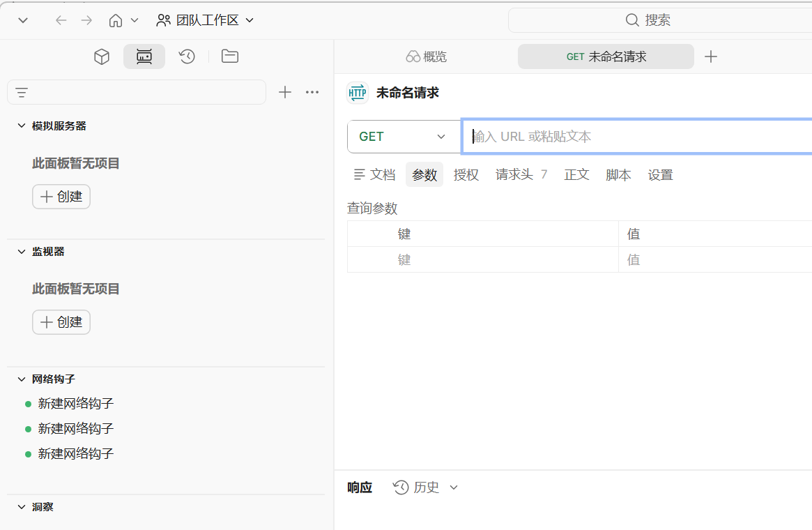Image resolution: width=812 pixels, height=530 pixels.
Task: Collapse the 模拟服务器 section
Action: click(21, 126)
